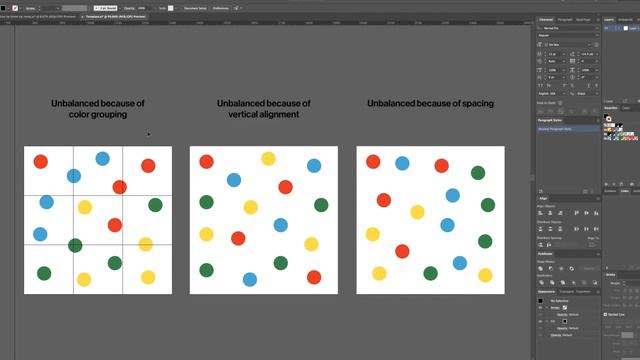Click the Stroke label in control bar

pyautogui.click(x=30, y=8)
